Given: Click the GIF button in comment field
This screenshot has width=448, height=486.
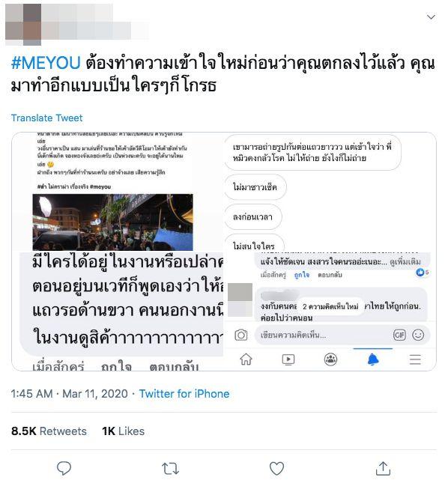Looking at the screenshot, I should tap(399, 335).
